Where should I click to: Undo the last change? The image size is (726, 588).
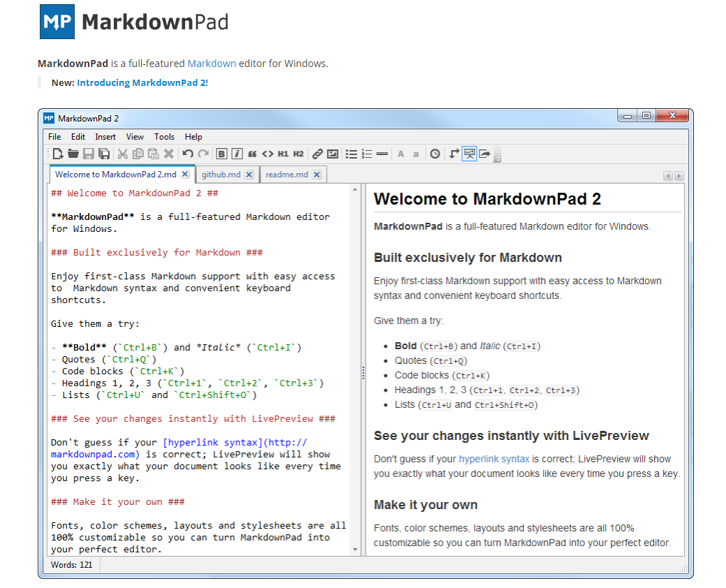[188, 154]
